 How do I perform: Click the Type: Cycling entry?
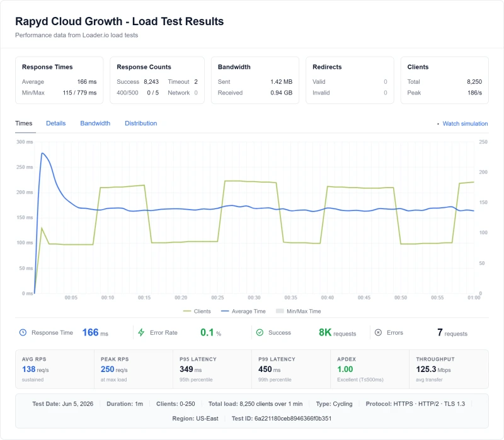click(x=334, y=404)
